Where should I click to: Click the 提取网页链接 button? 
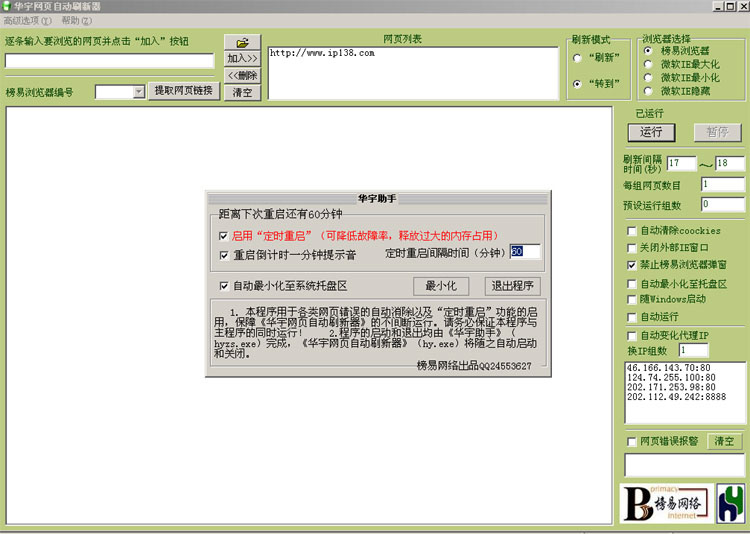[184, 90]
